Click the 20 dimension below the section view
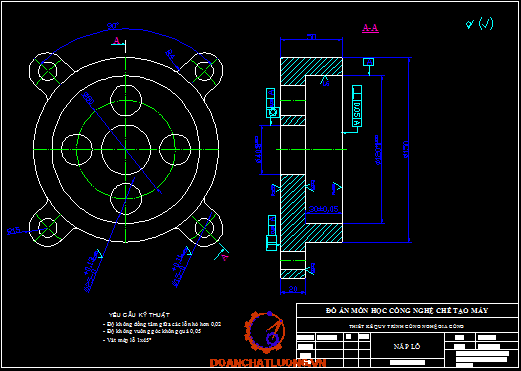 [x=293, y=289]
